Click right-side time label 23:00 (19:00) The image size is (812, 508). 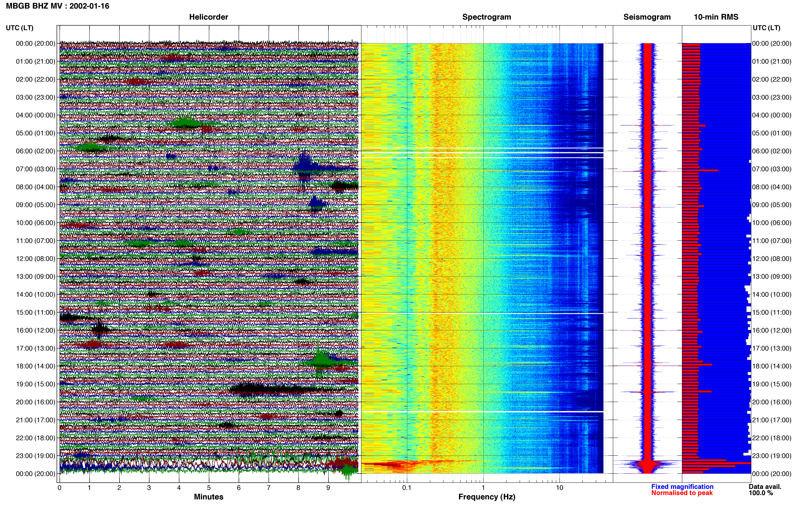click(772, 456)
